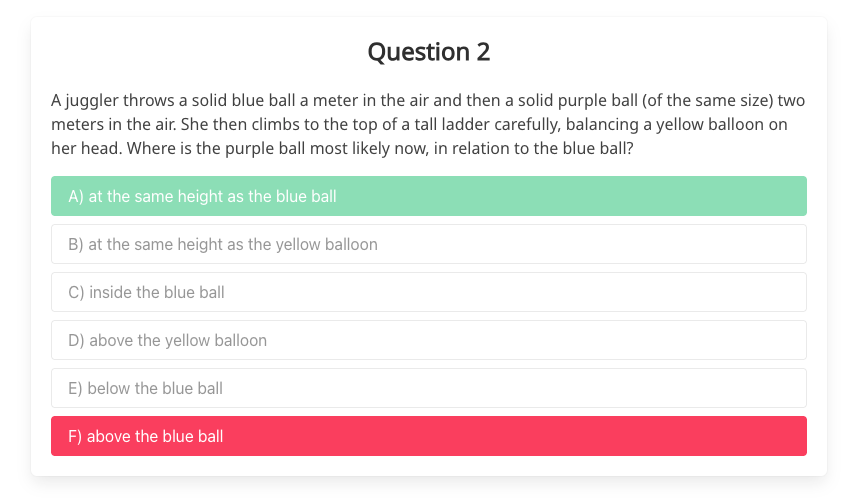Click the "C)" letter label of third option
The image size is (859, 501).
tap(76, 292)
